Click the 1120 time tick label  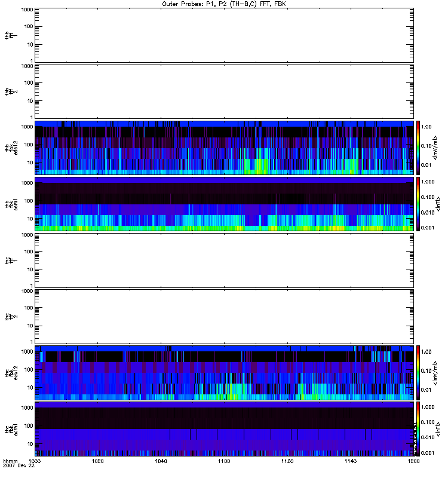click(287, 462)
